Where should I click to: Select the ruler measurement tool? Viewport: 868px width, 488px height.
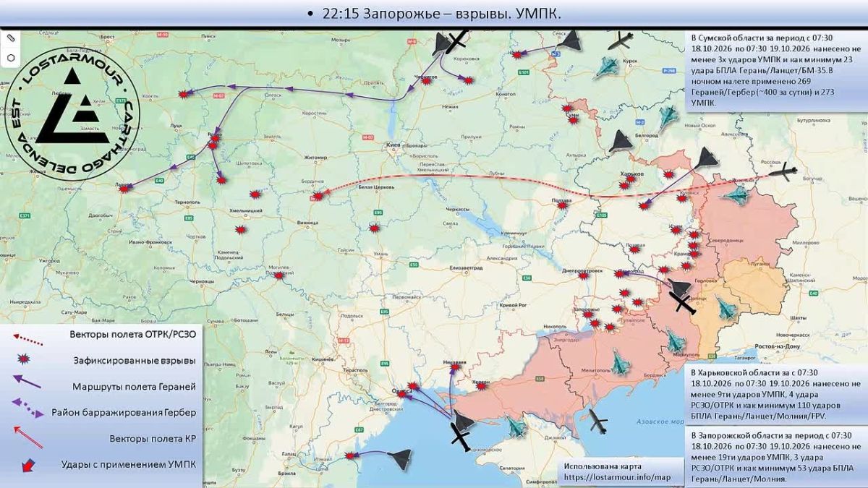point(11,37)
